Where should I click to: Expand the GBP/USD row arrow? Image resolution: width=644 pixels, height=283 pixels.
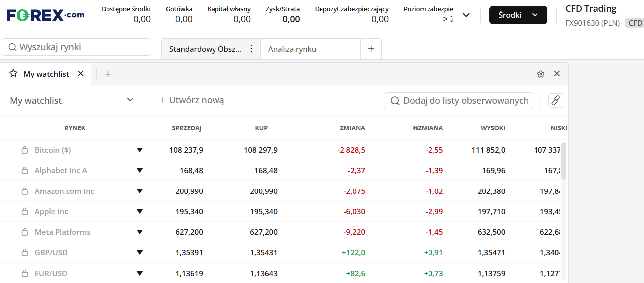point(140,252)
